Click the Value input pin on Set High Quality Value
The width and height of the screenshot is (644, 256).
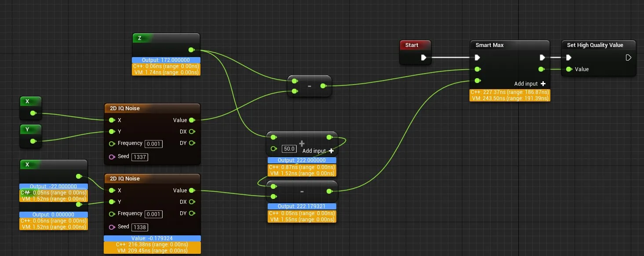569,69
